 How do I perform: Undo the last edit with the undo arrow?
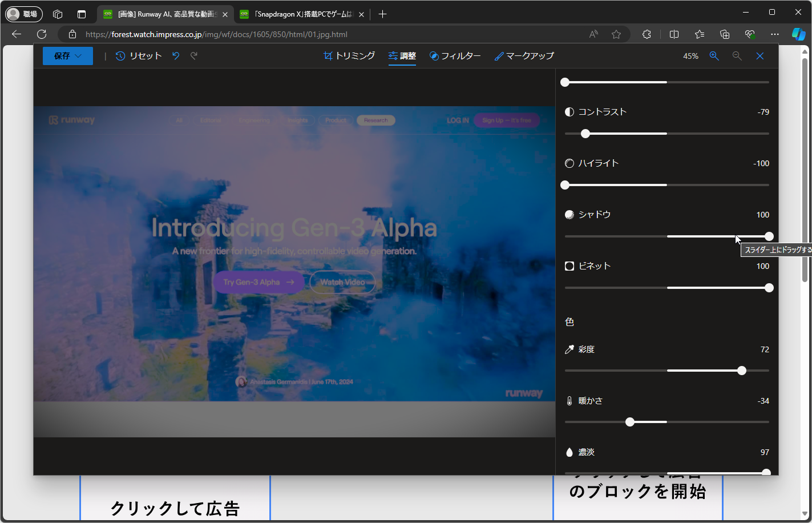pyautogui.click(x=176, y=56)
